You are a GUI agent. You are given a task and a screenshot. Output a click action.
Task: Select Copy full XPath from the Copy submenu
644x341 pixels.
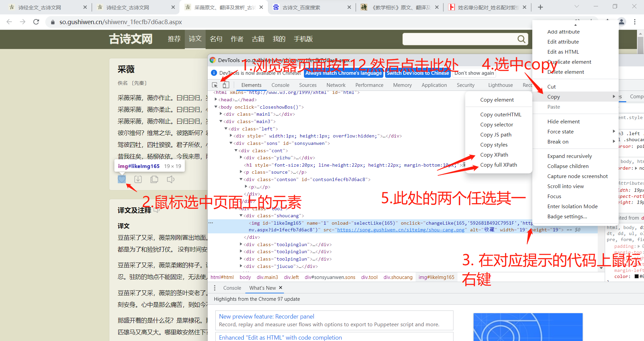point(499,165)
